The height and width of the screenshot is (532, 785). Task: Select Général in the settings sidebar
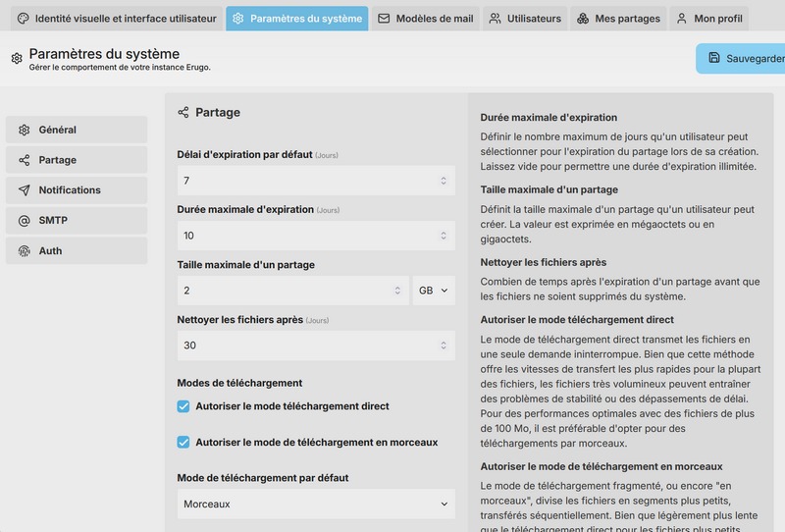pyautogui.click(x=77, y=130)
